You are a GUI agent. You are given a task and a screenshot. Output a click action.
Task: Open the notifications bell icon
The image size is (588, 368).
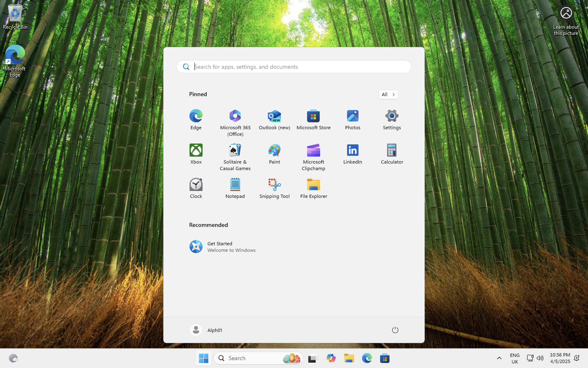pos(577,358)
